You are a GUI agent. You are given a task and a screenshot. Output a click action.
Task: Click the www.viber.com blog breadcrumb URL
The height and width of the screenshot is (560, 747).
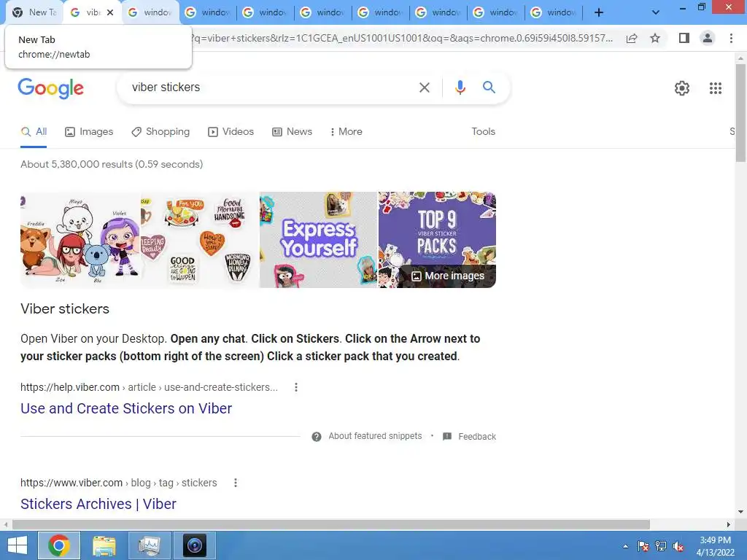click(119, 483)
